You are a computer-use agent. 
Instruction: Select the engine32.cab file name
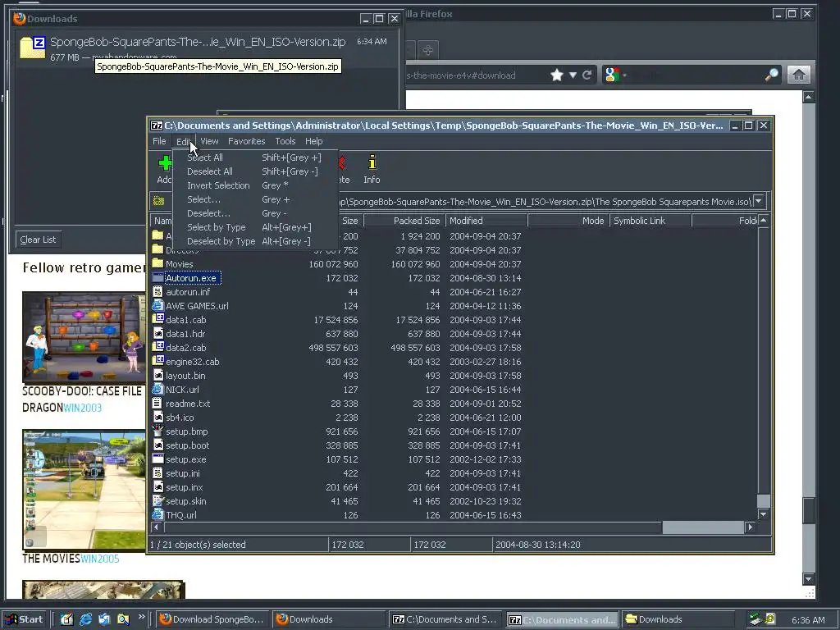[x=192, y=362]
